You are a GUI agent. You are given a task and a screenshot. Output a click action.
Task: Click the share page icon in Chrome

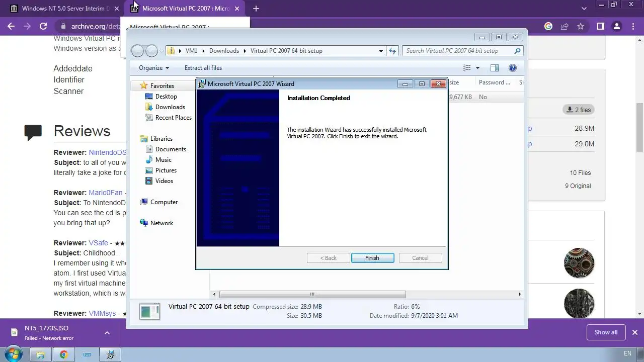565,26
